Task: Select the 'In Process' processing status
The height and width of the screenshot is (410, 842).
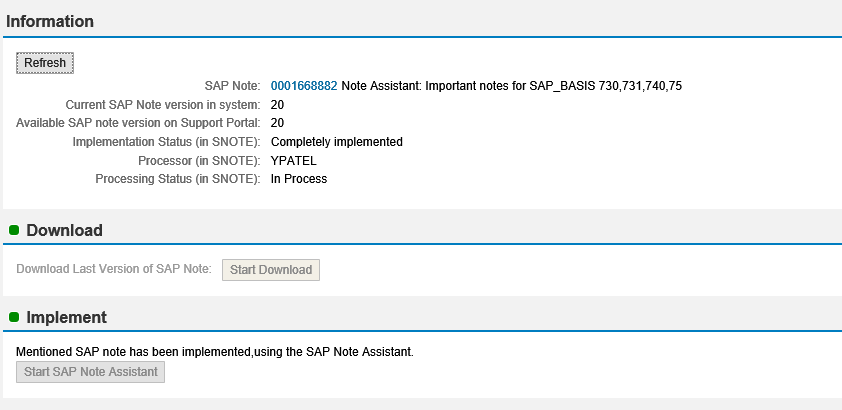Action: (299, 179)
